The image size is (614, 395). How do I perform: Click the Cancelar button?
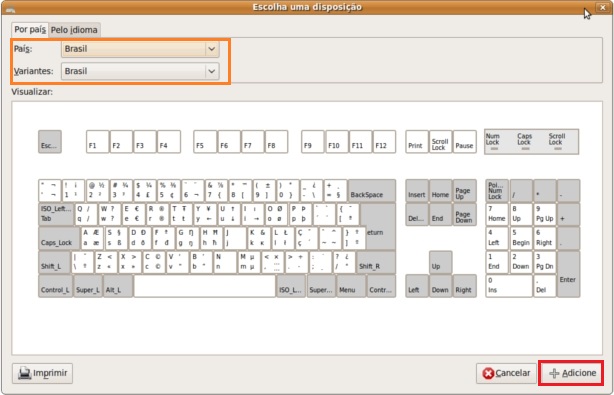pyautogui.click(x=506, y=373)
